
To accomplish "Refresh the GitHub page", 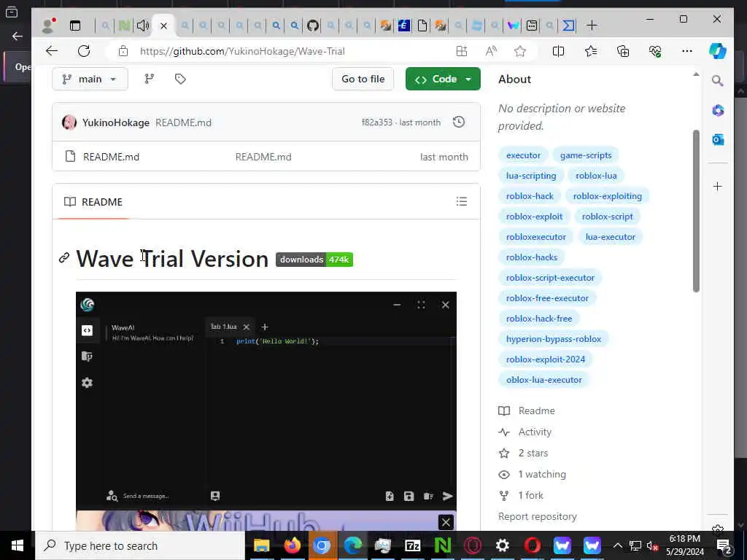I will coord(84,51).
